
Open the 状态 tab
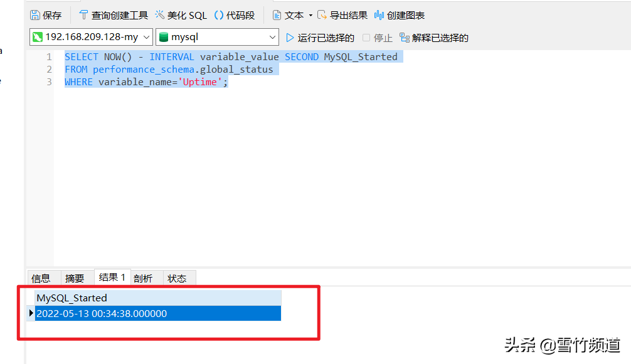tap(177, 278)
